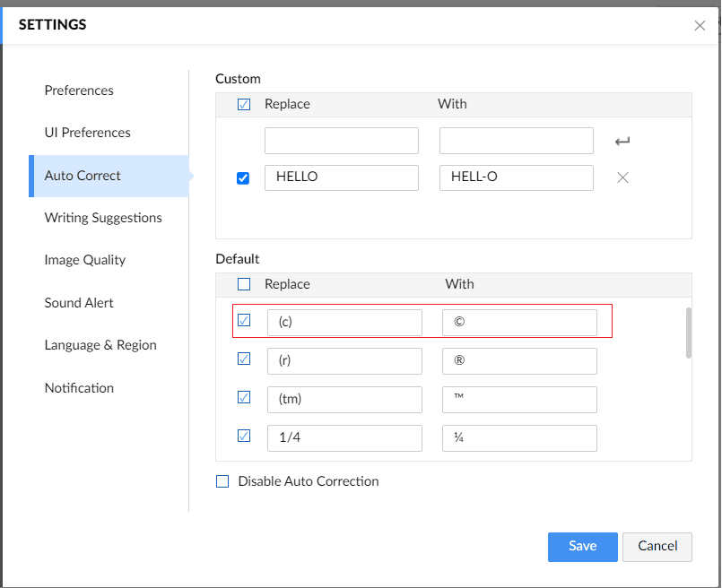Open Language & Region settings
This screenshot has width=722, height=588.
tap(100, 345)
